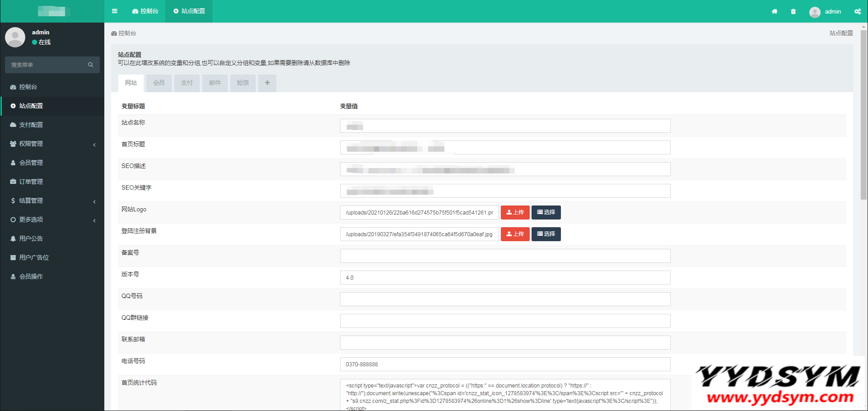Open the settings cogs icon at top right

pyautogui.click(x=857, y=12)
